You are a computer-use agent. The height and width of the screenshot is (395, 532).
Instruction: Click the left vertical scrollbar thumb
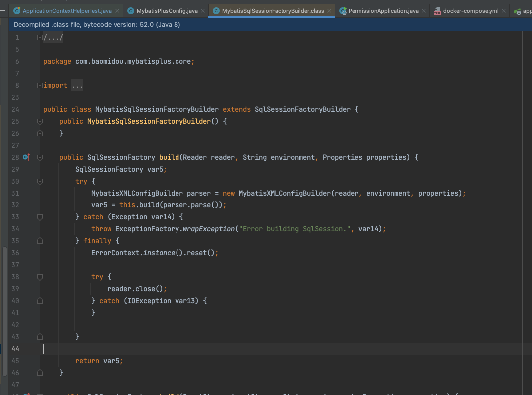[5, 312]
